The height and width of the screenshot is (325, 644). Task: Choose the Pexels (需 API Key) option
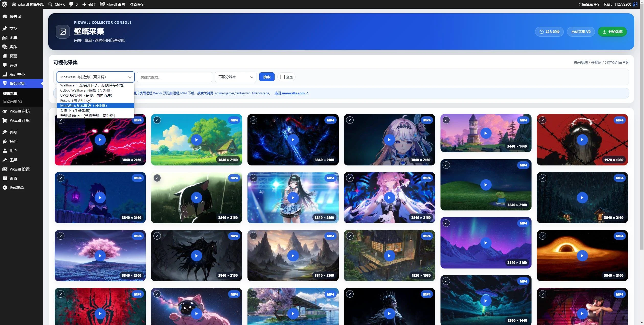coord(95,100)
